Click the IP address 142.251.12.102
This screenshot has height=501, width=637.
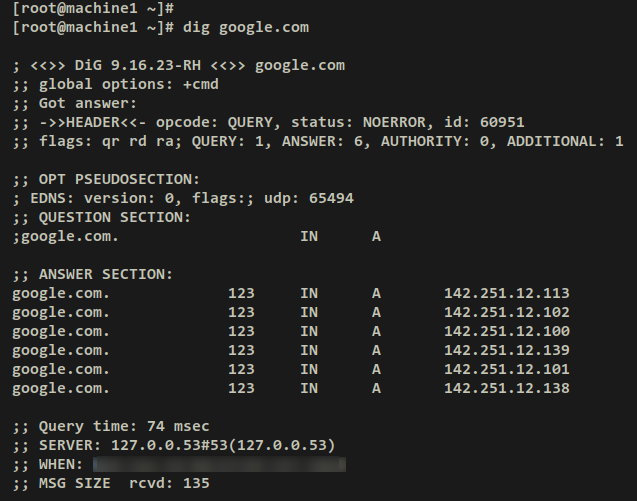pos(506,312)
